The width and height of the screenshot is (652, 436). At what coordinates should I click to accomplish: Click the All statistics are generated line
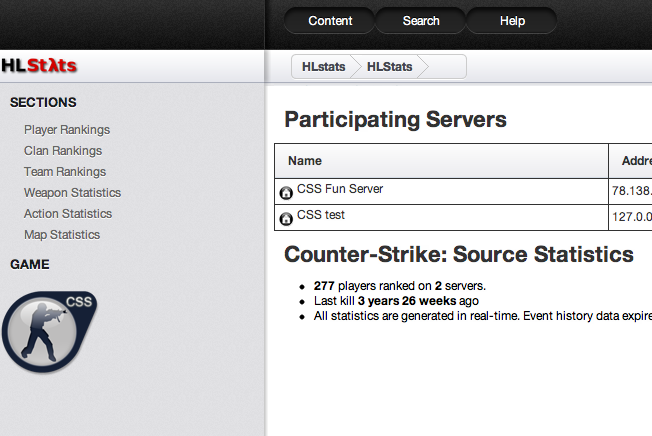483,316
